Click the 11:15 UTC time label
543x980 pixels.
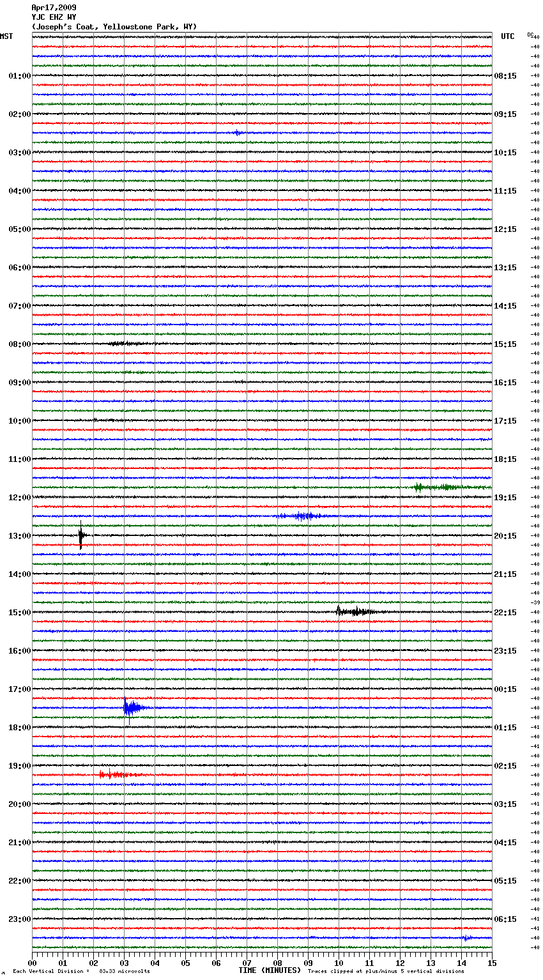tap(505, 191)
